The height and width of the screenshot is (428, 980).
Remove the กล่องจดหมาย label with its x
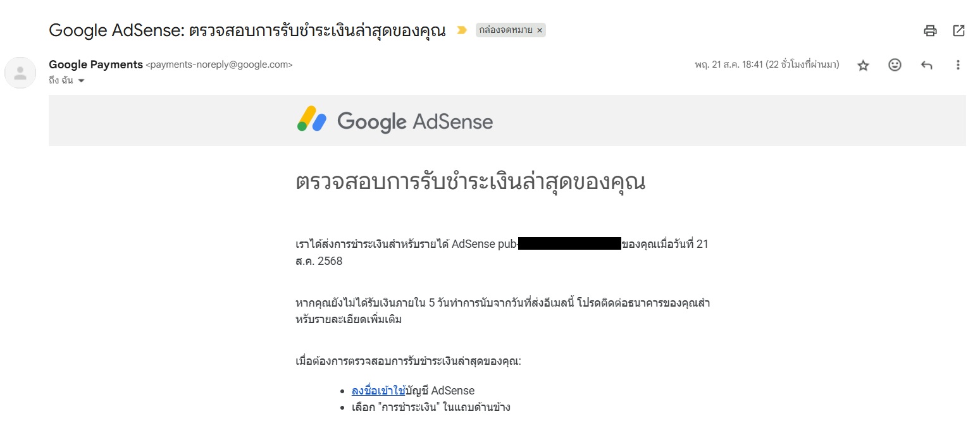pos(540,30)
